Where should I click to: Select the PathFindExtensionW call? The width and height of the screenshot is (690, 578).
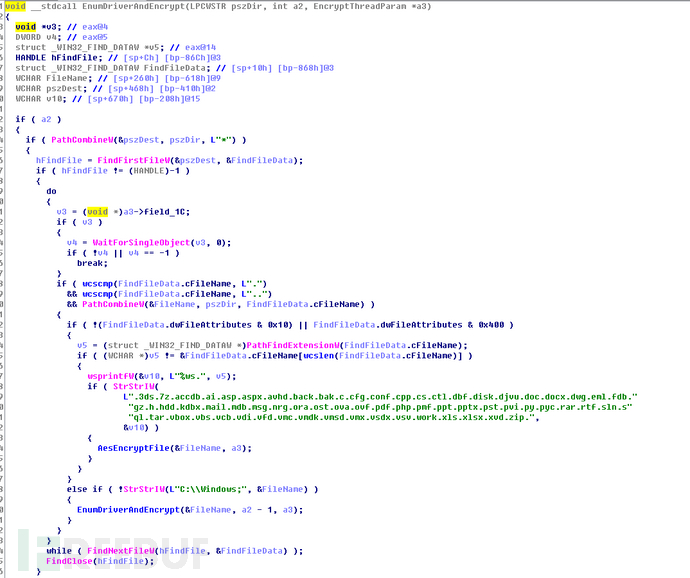pos(292,345)
